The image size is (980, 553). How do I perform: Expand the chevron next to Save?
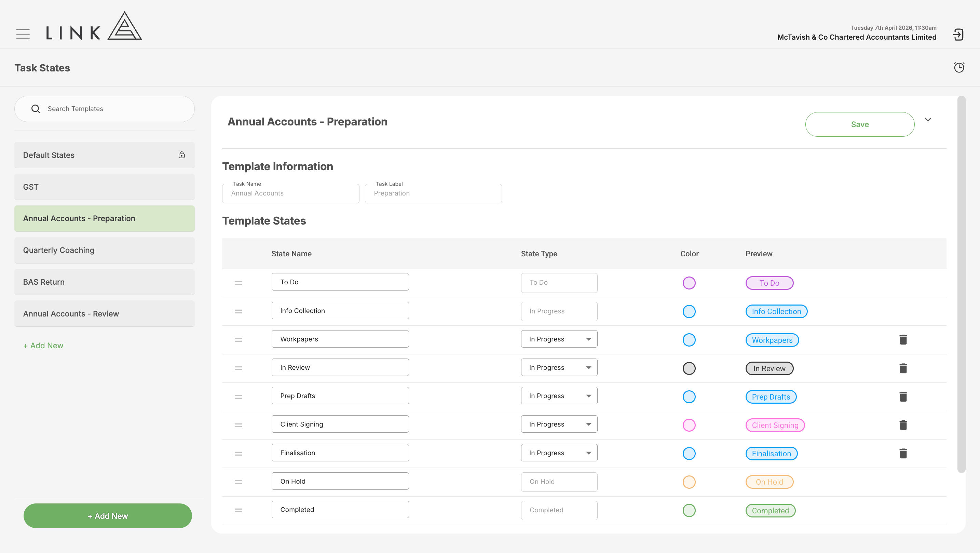click(x=928, y=120)
